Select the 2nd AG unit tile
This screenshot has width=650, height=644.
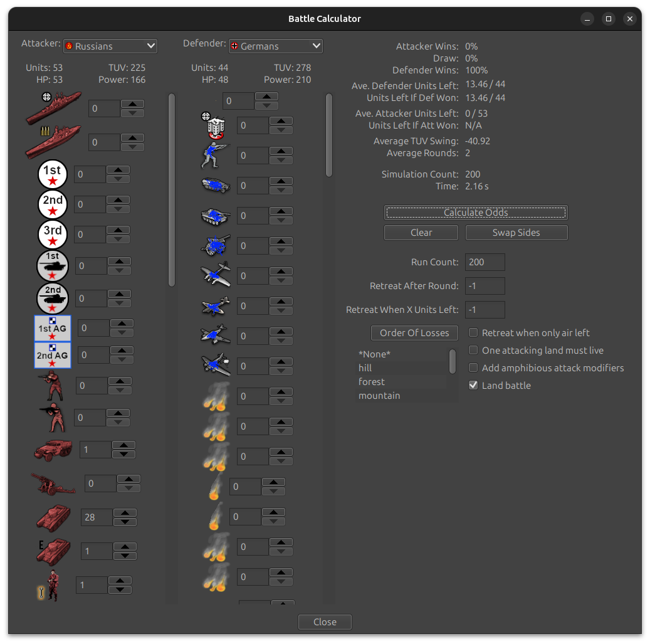[53, 355]
